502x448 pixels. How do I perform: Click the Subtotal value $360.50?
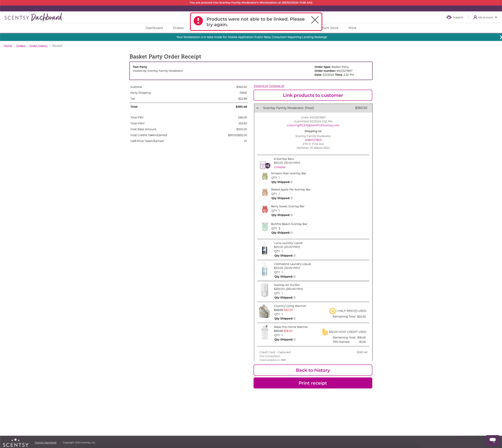242,87
